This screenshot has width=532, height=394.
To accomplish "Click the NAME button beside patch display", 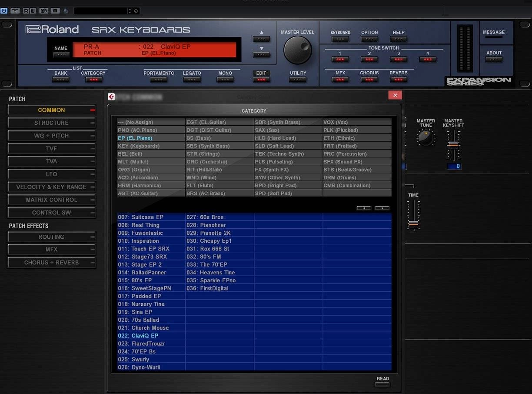I will coord(61,55).
